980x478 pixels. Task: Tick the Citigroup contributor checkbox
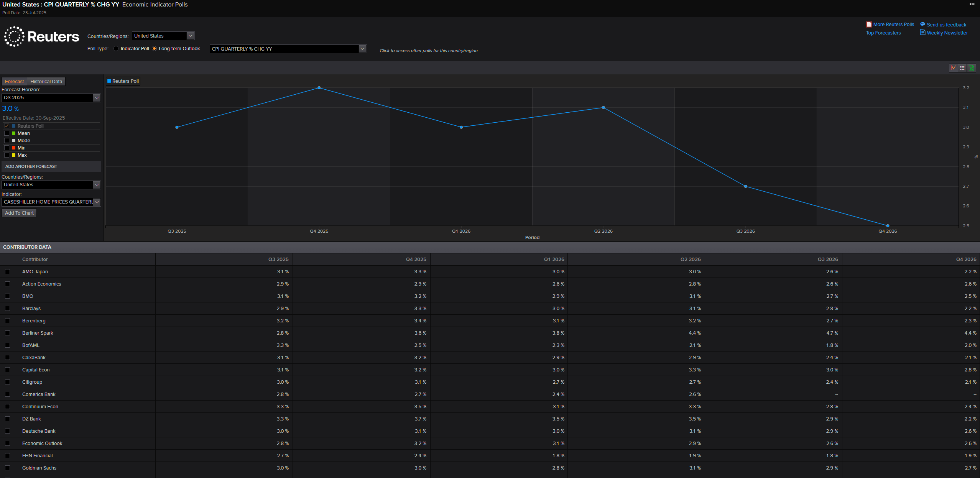coord(7,382)
